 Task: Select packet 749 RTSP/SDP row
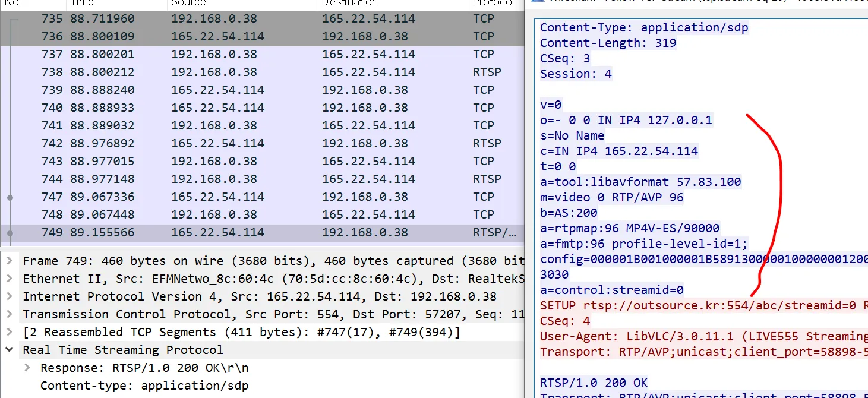coord(262,232)
